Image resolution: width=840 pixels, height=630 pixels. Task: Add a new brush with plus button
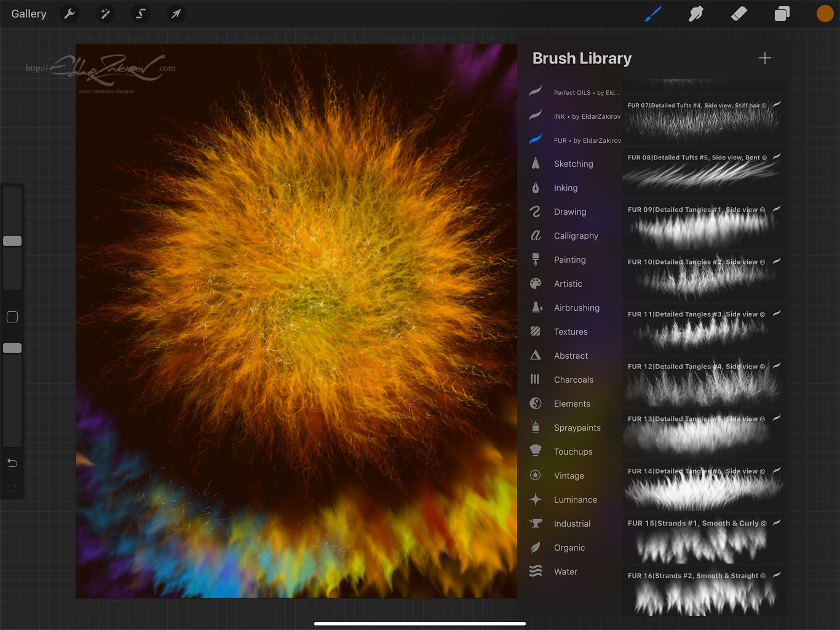[764, 58]
